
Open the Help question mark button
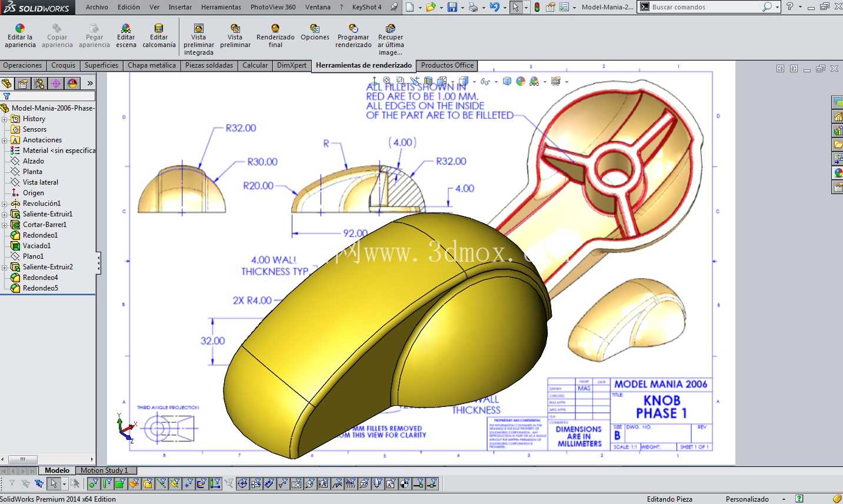(790, 7)
